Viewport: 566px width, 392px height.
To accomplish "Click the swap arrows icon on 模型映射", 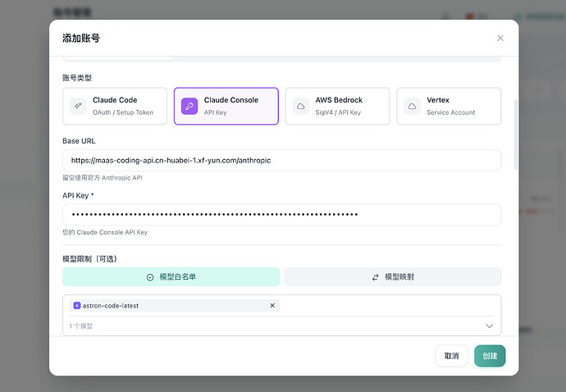I will click(x=376, y=277).
